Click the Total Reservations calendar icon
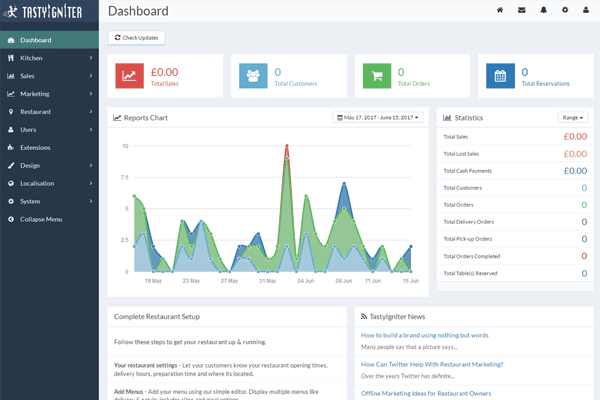The image size is (600, 400). pos(500,75)
